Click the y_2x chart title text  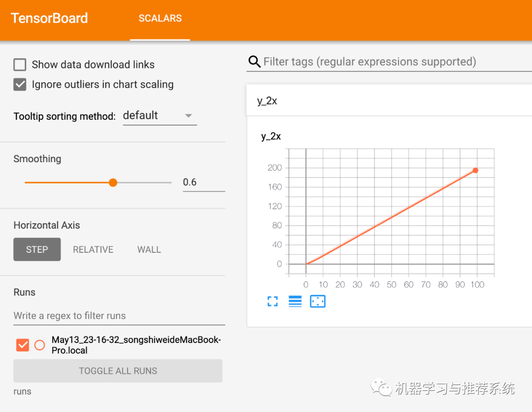click(x=271, y=137)
